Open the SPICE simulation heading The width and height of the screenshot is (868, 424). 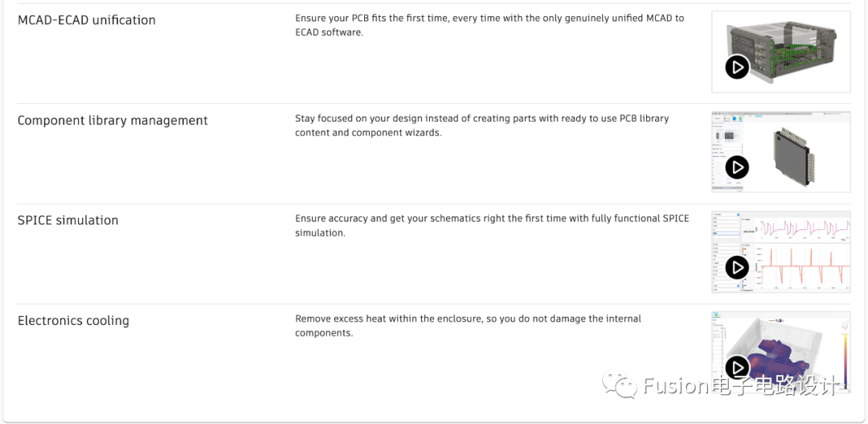[68, 220]
